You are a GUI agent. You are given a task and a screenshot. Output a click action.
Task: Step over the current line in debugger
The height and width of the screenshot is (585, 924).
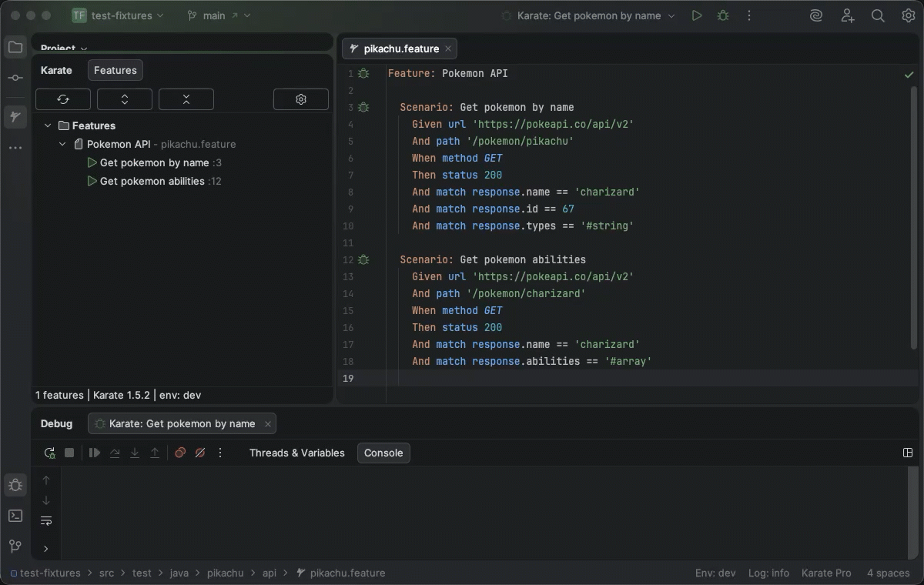pyautogui.click(x=115, y=453)
